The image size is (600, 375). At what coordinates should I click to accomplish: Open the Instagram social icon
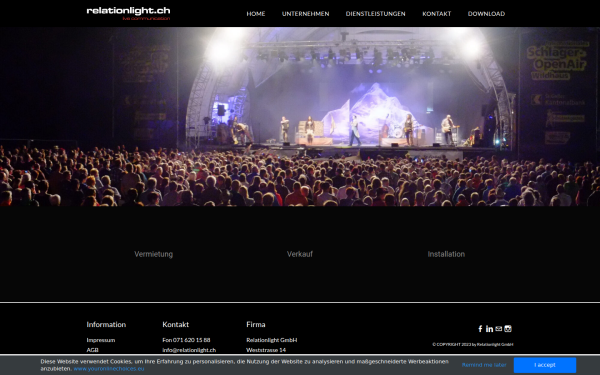click(508, 328)
